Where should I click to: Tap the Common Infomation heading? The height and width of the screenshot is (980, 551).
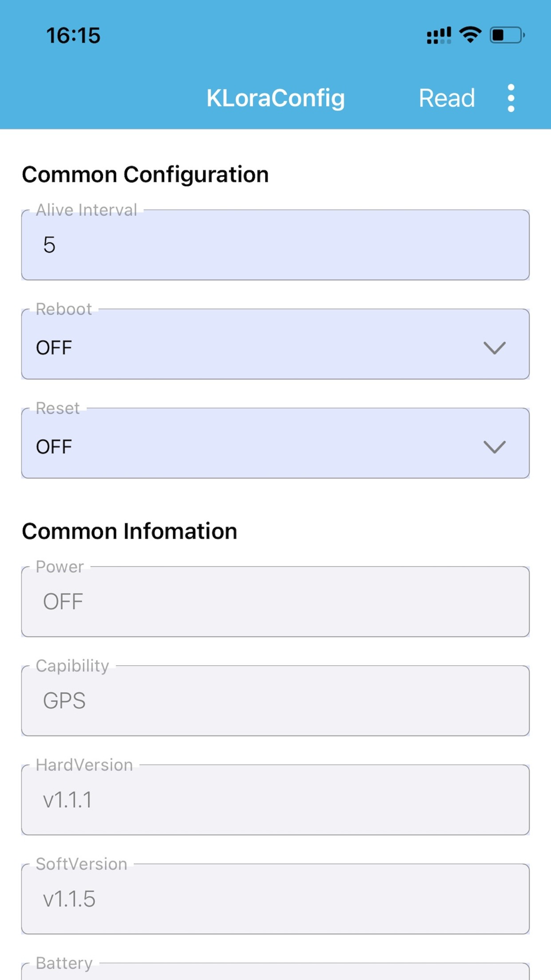(129, 531)
